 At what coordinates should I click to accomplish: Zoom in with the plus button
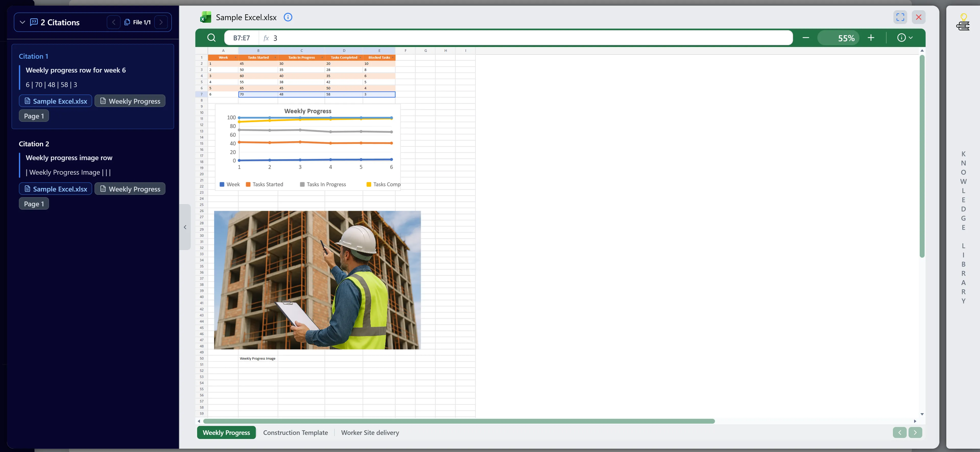tap(871, 38)
